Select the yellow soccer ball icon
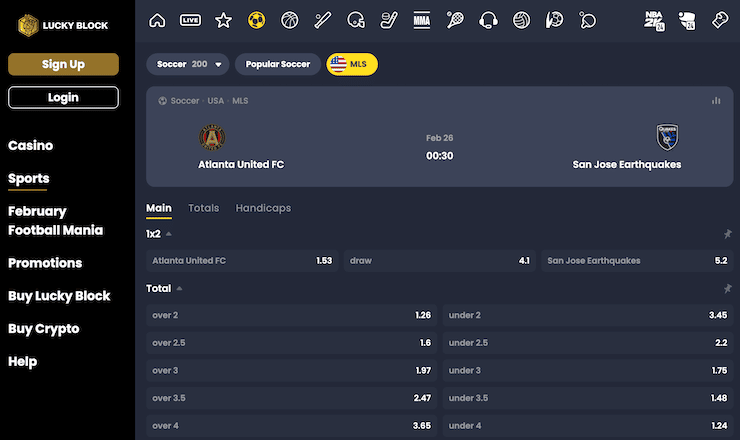This screenshot has height=440, width=740. (256, 20)
